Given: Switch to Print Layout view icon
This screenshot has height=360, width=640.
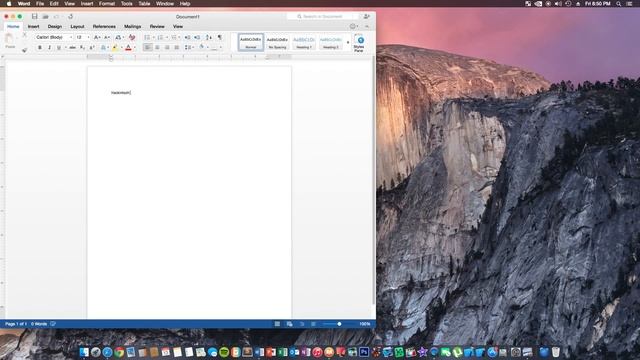Looking at the screenshot, I should [277, 324].
